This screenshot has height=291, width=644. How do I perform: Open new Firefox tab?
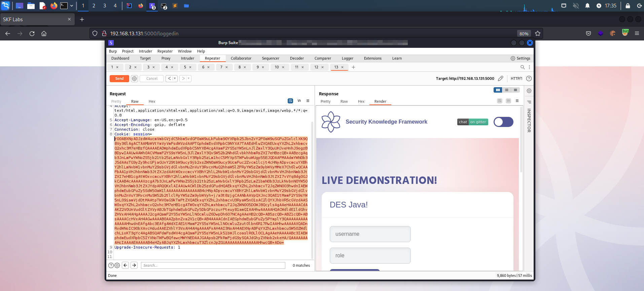pos(82,19)
